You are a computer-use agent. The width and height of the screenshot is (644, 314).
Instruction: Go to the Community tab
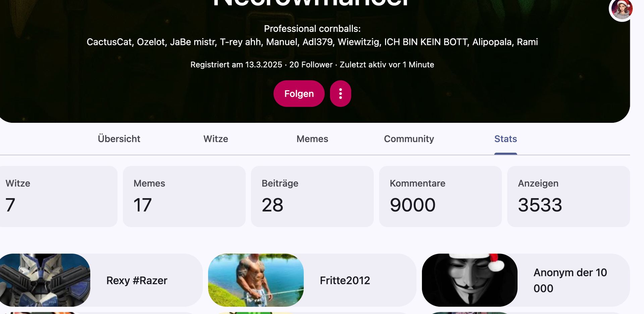tap(409, 139)
